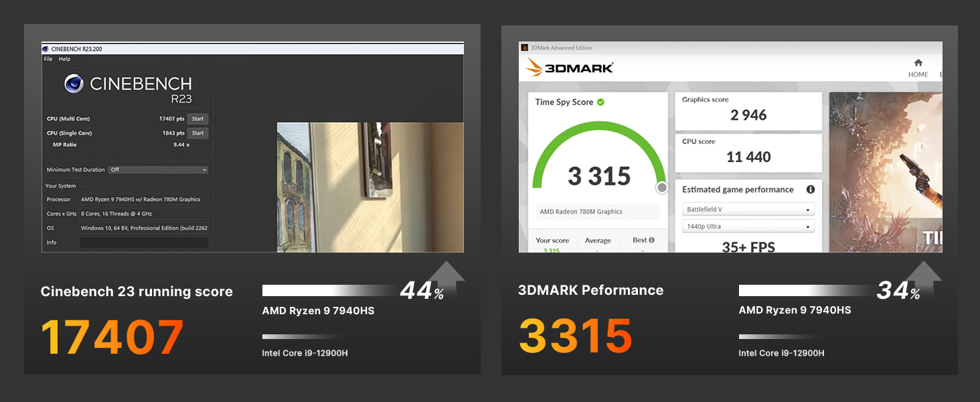Click the 'Your System' section heading
This screenshot has width=980, height=402.
(61, 186)
